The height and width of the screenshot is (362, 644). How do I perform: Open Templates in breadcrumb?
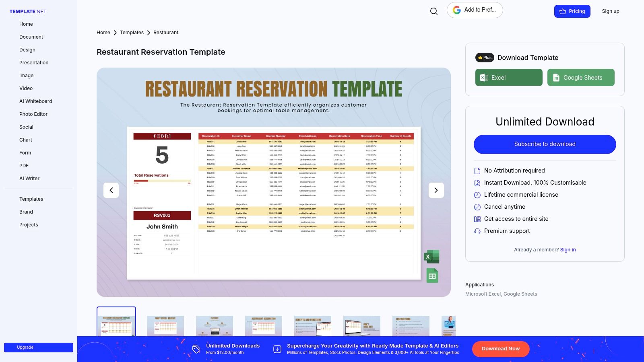(132, 33)
